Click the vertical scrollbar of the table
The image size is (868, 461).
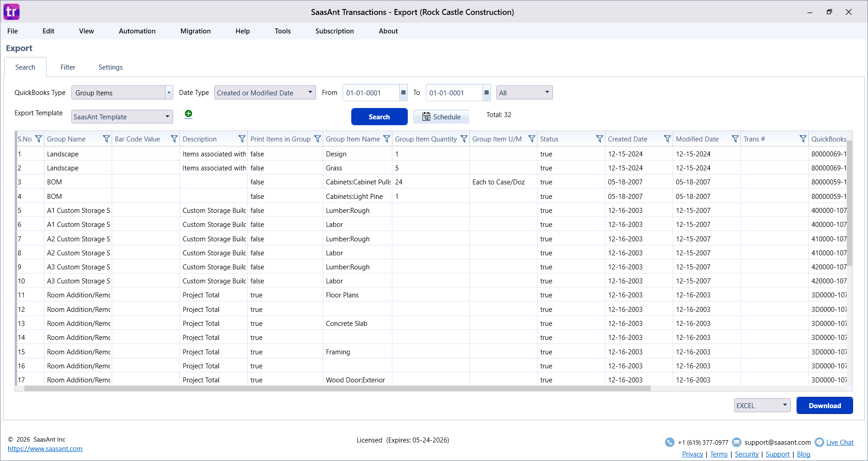(x=849, y=203)
